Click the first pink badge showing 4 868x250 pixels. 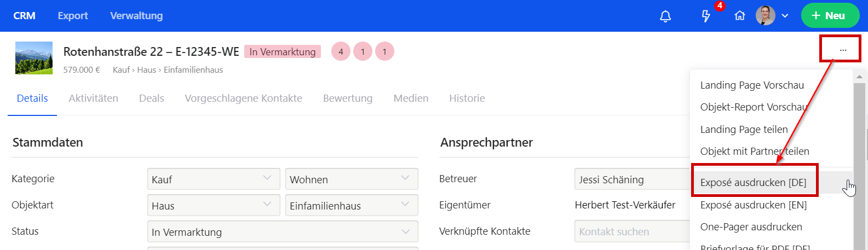pos(341,52)
